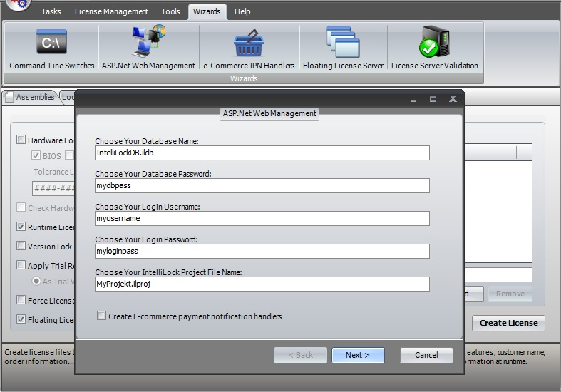The height and width of the screenshot is (392, 561).
Task: Open the License Server Validation wizard
Action: [x=434, y=48]
